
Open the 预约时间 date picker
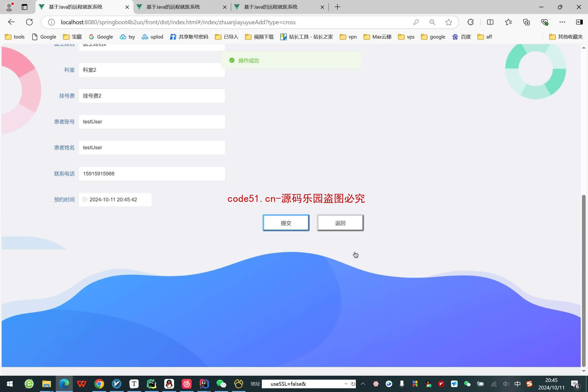(x=115, y=199)
